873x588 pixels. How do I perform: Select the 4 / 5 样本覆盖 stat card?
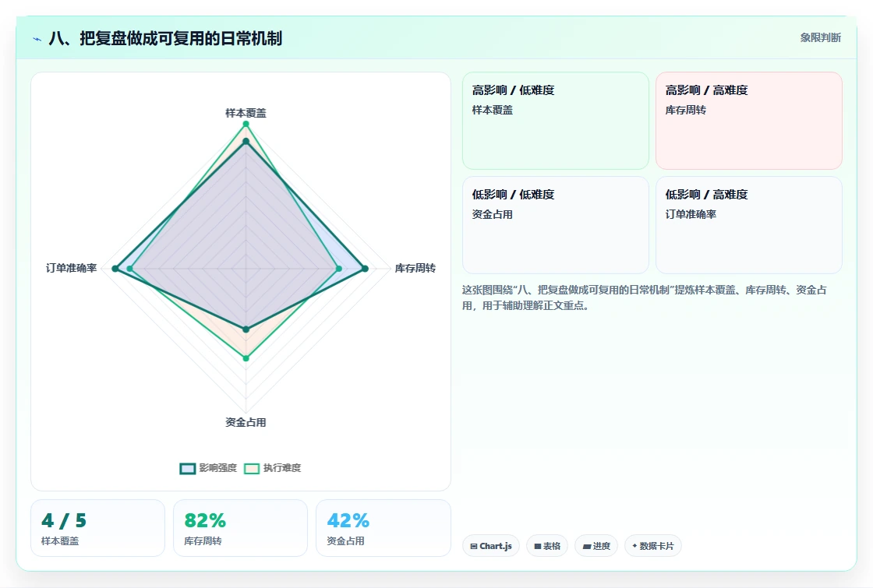click(98, 528)
